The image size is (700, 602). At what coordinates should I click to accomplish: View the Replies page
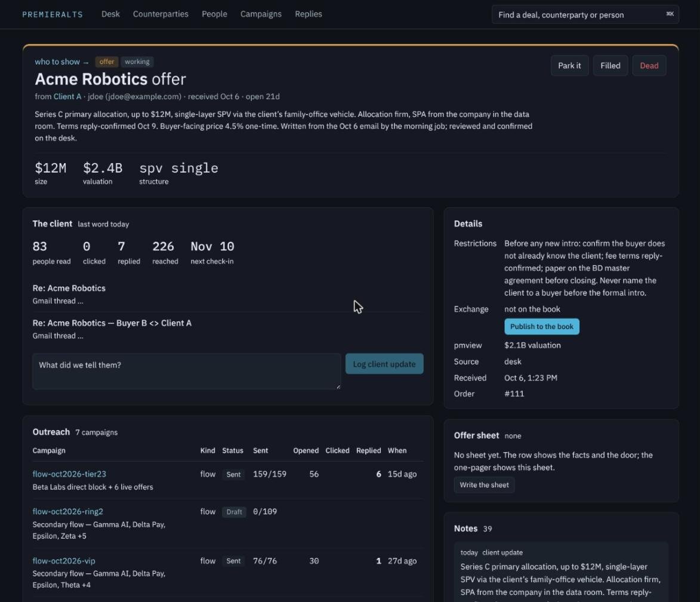coord(308,14)
